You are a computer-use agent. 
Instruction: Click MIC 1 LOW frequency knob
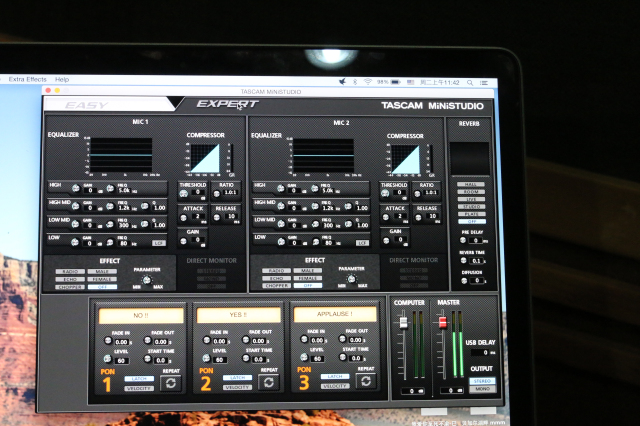(110, 242)
